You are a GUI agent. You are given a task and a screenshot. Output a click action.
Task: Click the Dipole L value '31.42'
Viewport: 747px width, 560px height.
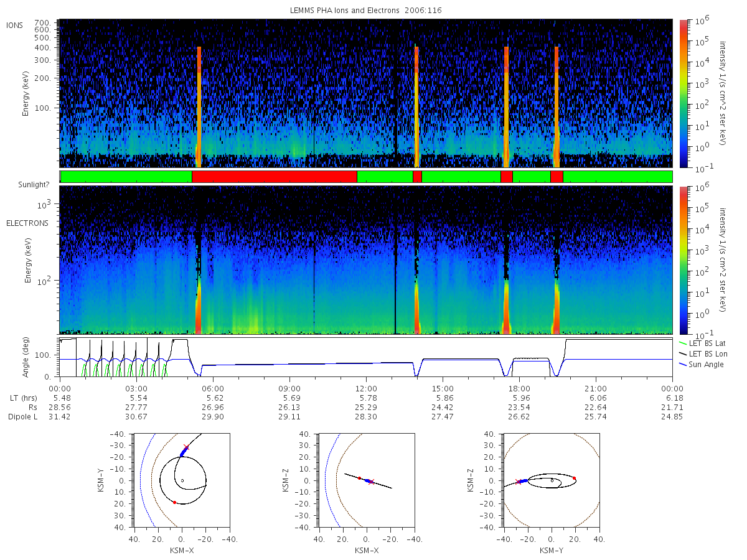click(60, 416)
